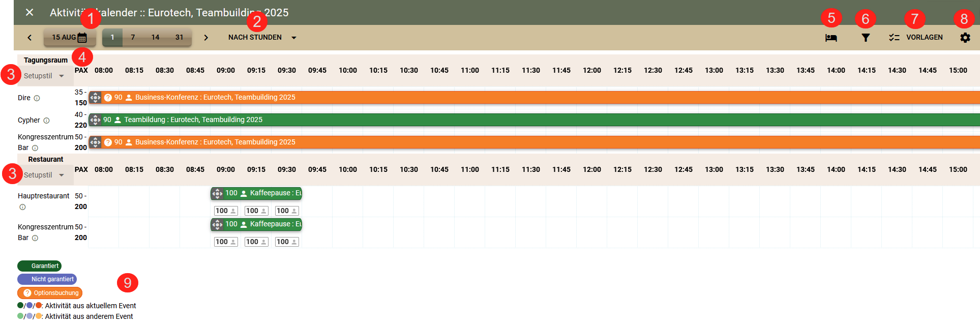This screenshot has height=325, width=980.
Task: Click 09:15 occupancy box 100 in Restaurant Kongresszentrum Bar
Action: tap(256, 242)
